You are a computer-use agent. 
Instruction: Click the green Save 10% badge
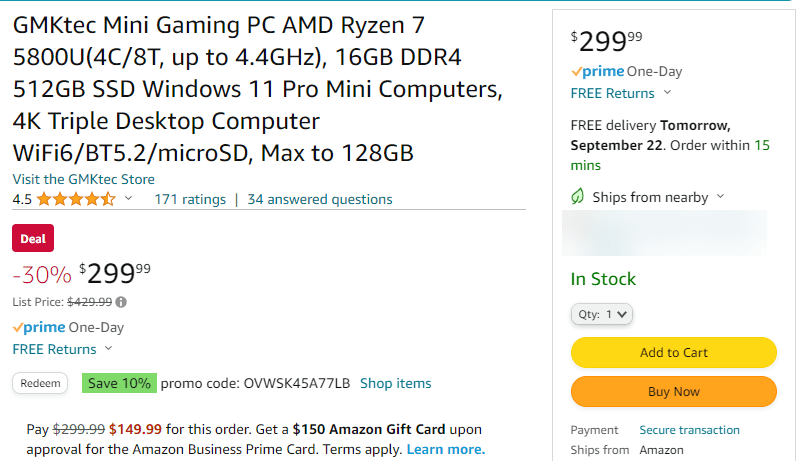tap(119, 383)
